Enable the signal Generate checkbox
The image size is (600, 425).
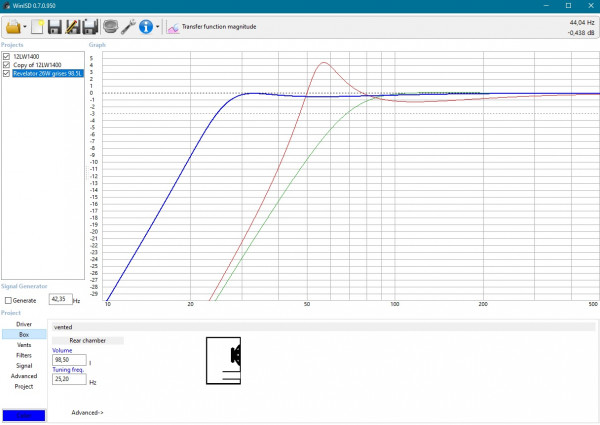[9, 300]
